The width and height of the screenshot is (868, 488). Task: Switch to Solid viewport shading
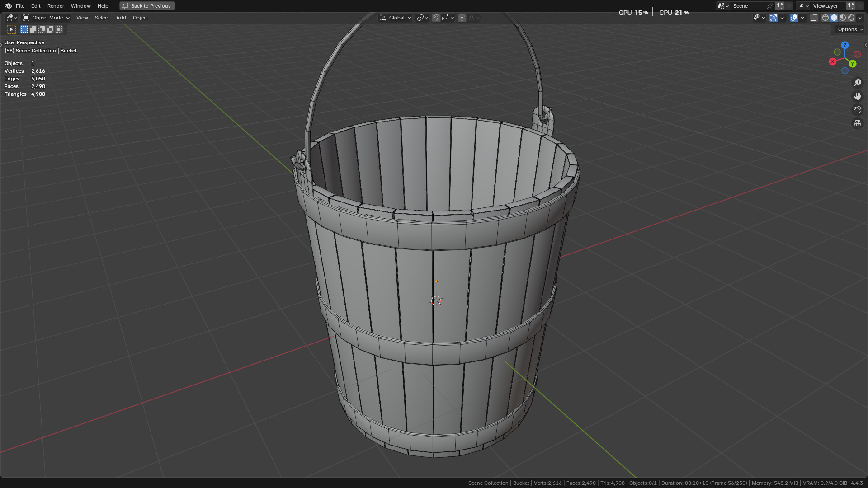[x=834, y=18]
